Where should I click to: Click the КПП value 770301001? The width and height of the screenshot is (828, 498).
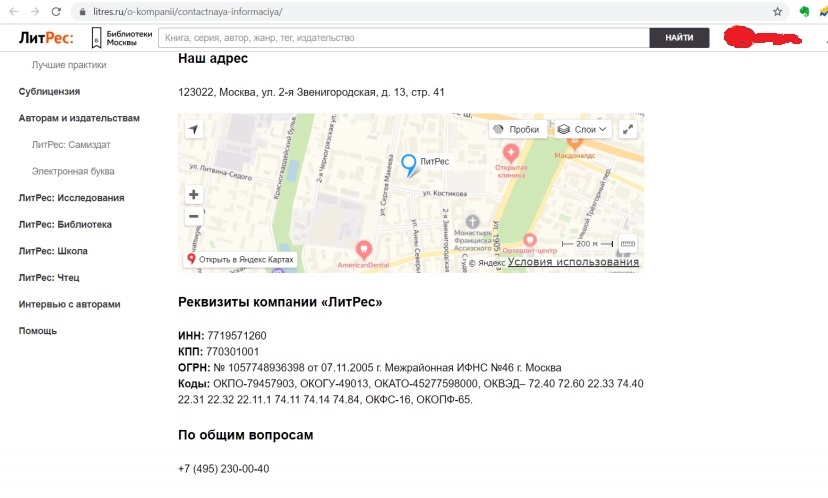(x=232, y=352)
